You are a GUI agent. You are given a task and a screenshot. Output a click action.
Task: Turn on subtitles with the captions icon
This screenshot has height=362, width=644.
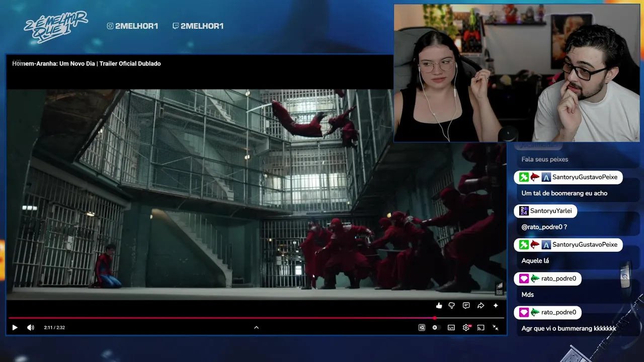[451, 327]
